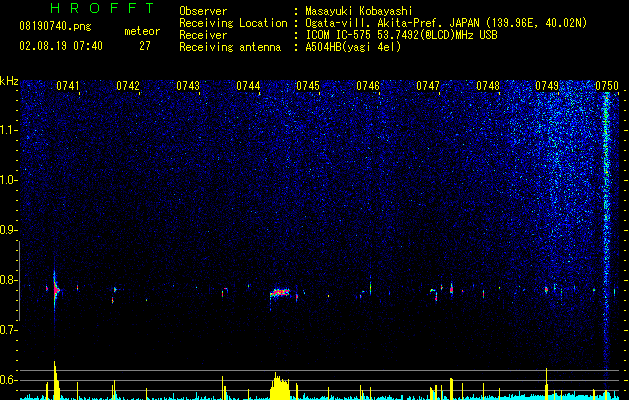
Task: Click the 0745 time axis label
Action: click(308, 86)
